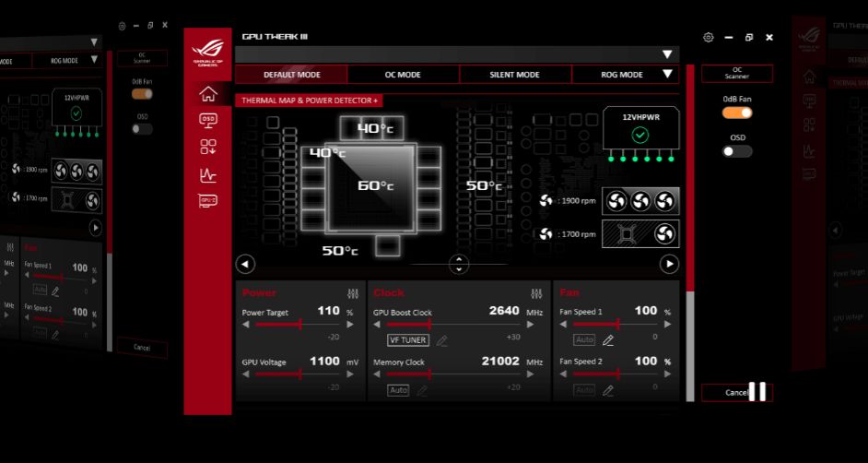Go to previous thermal map page
868x463 pixels.
coord(245,264)
